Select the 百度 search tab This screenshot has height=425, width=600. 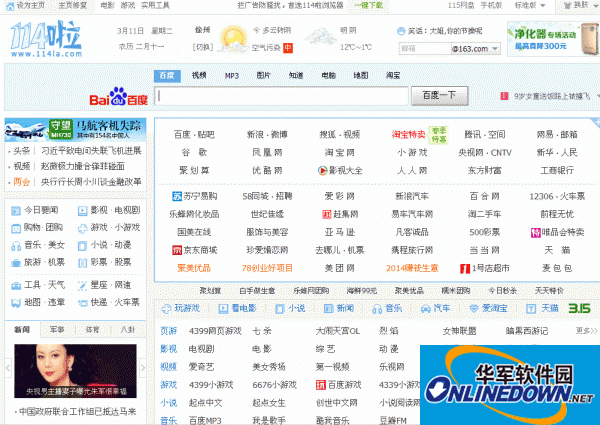click(167, 76)
